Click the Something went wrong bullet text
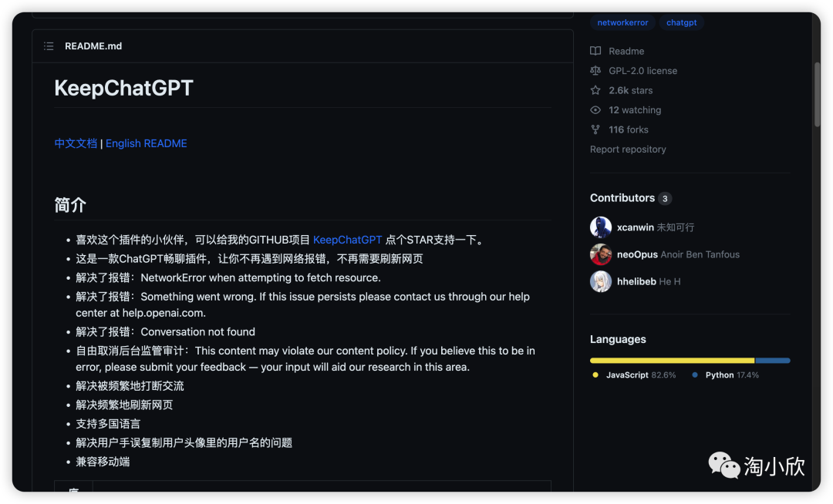This screenshot has width=833, height=504. [x=303, y=304]
